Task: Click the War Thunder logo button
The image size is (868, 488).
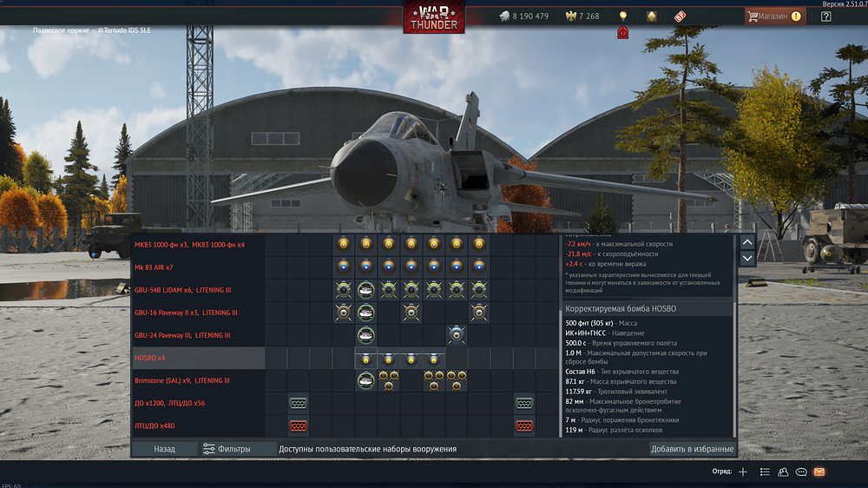Action: point(433,17)
